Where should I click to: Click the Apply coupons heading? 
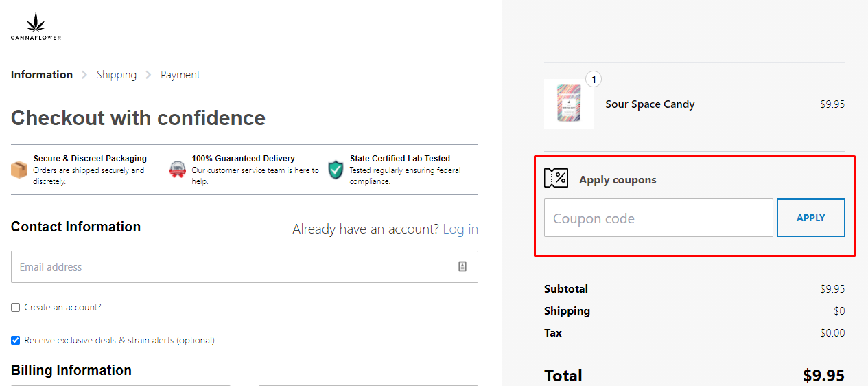click(618, 180)
